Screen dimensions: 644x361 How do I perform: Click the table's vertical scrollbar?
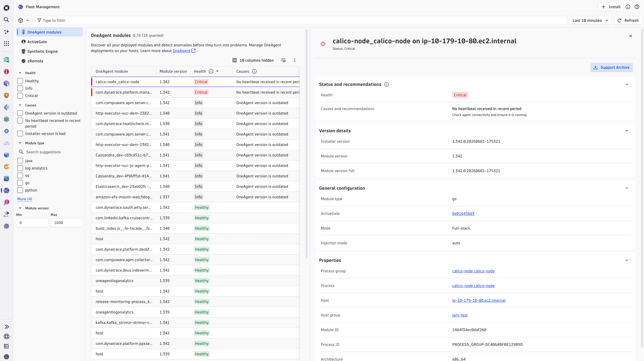pyautogui.click(x=307, y=144)
